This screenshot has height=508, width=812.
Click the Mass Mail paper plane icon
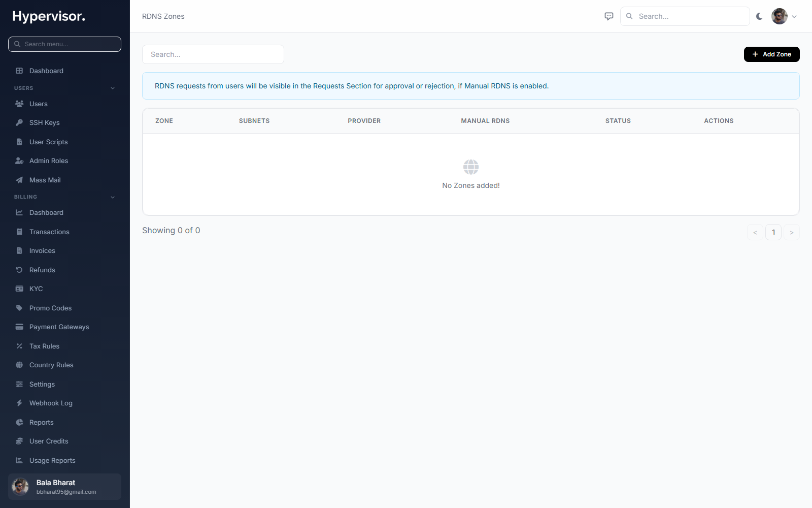coord(19,180)
